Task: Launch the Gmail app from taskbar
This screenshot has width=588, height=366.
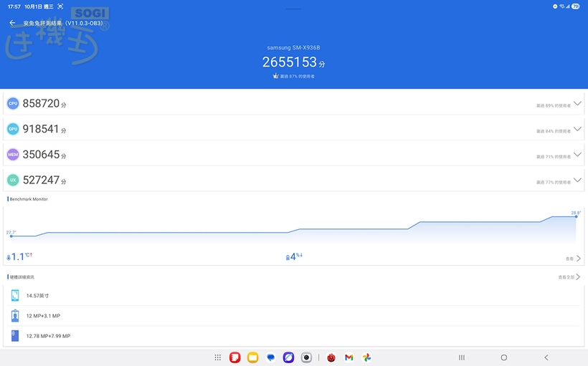Action: click(348, 357)
